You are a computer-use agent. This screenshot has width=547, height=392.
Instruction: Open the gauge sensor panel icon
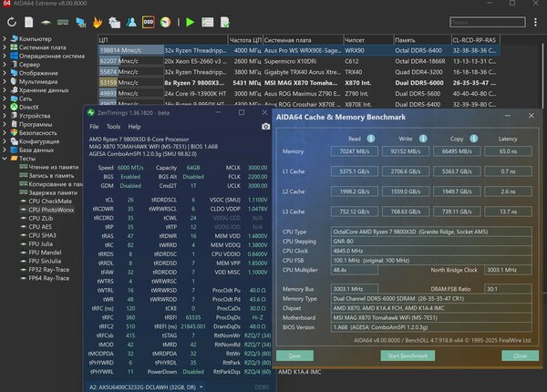pos(165,22)
